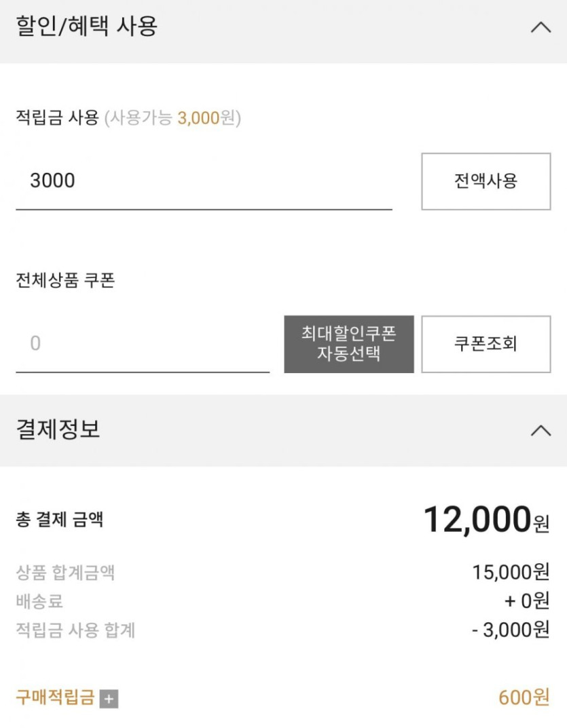The width and height of the screenshot is (567, 728).
Task: Collapse the 결제정보 section chevron
Action: point(541,430)
